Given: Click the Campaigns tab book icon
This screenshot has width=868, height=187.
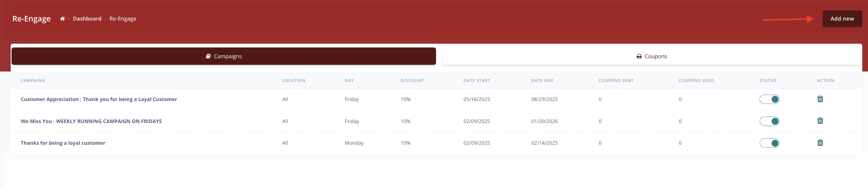Looking at the screenshot, I should pos(208,56).
